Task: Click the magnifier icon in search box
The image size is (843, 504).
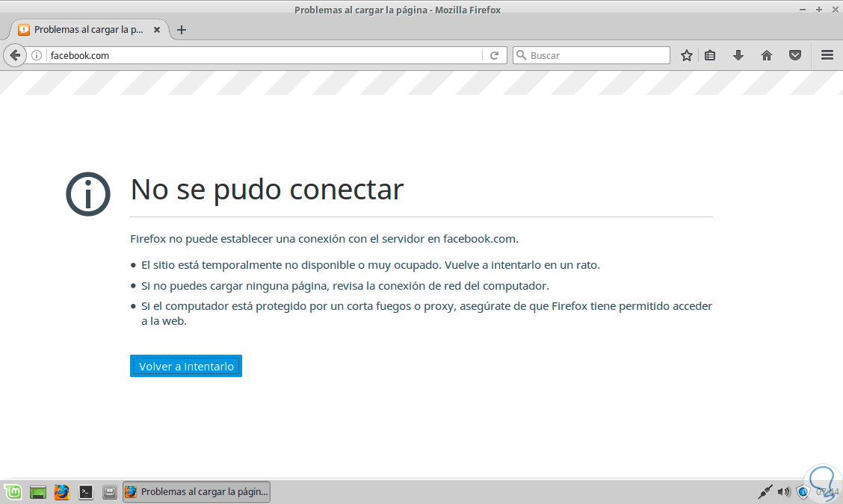Action: point(521,55)
